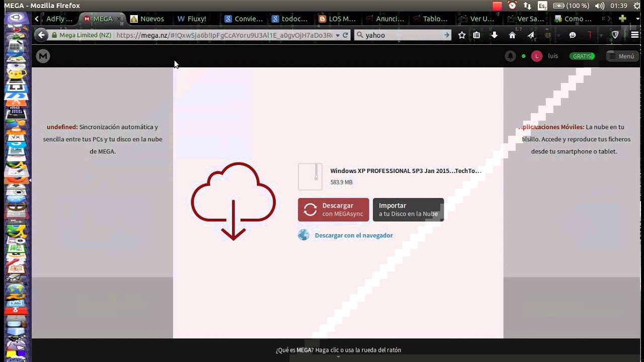Screen dimensions: 644x362
Task: Click the 01:39 clock in top panel
Action: pyautogui.click(x=618, y=6)
